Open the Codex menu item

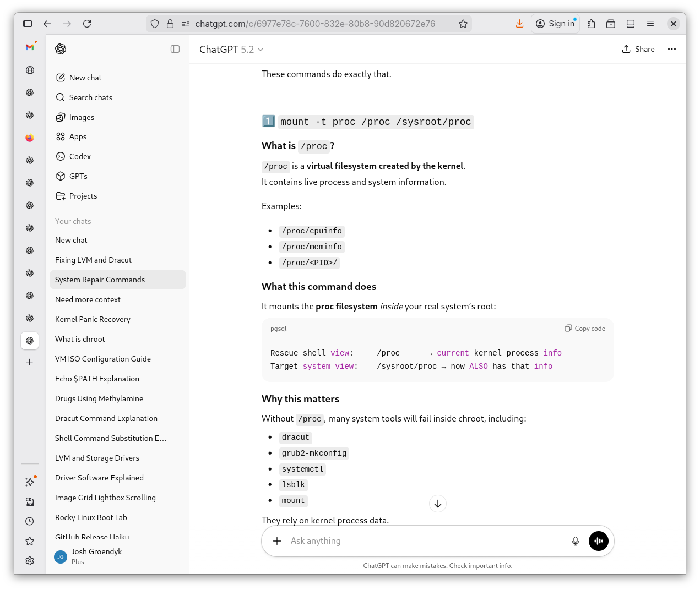80,156
